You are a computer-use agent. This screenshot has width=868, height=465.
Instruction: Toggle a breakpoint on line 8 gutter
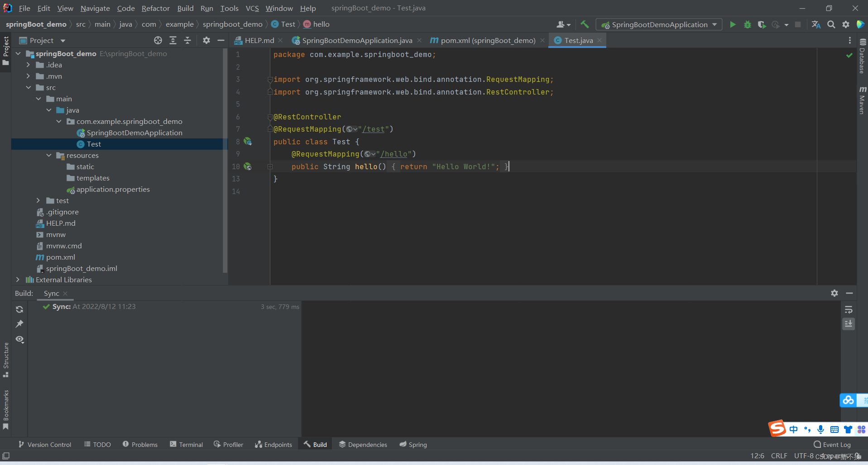point(260,142)
